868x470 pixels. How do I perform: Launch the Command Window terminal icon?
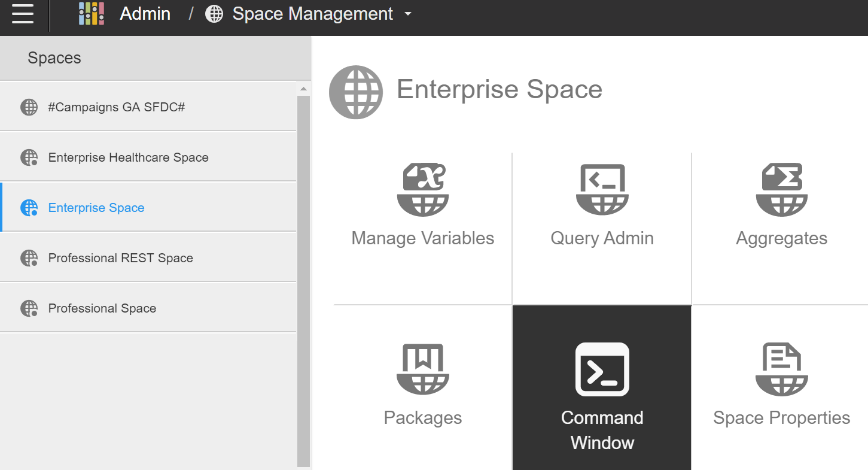tap(602, 369)
